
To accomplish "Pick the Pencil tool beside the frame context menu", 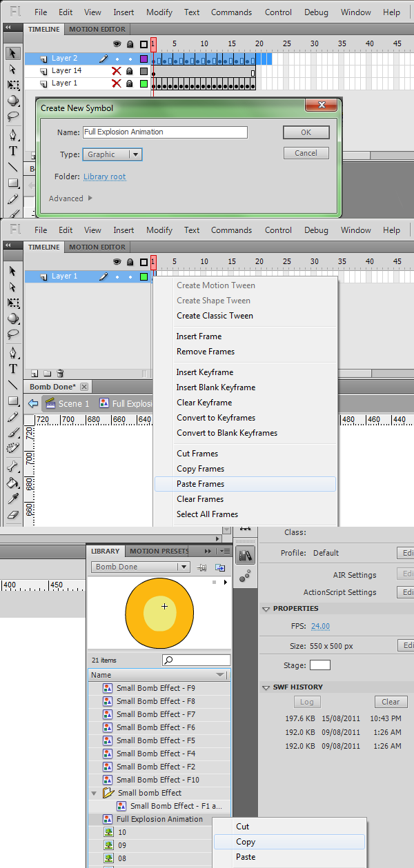I will tap(12, 417).
